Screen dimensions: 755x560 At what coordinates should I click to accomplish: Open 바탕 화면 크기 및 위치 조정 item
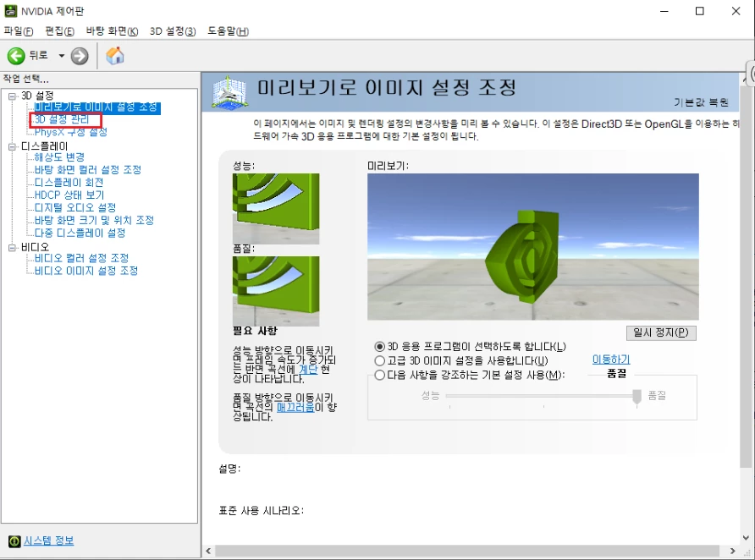tap(94, 220)
